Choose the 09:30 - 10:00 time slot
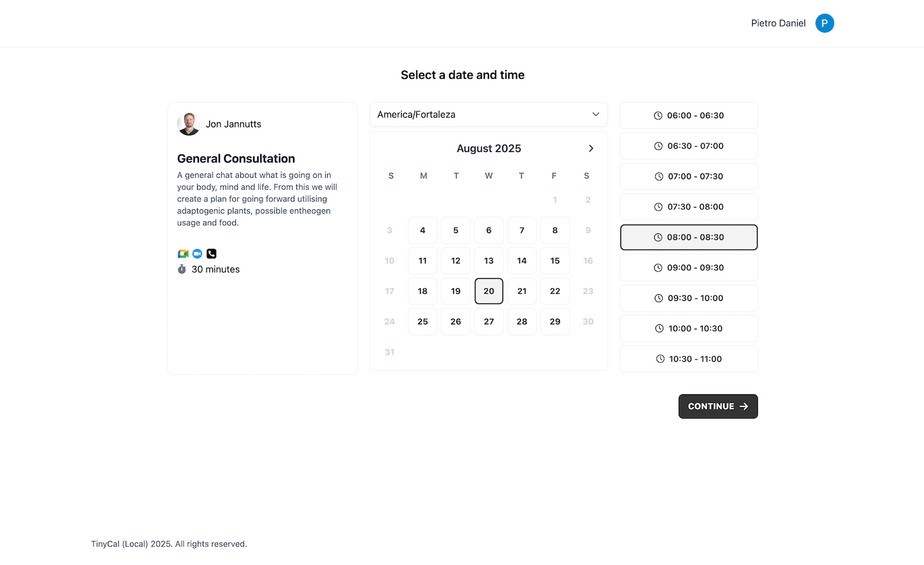The height and width of the screenshot is (565, 924). [689, 298]
